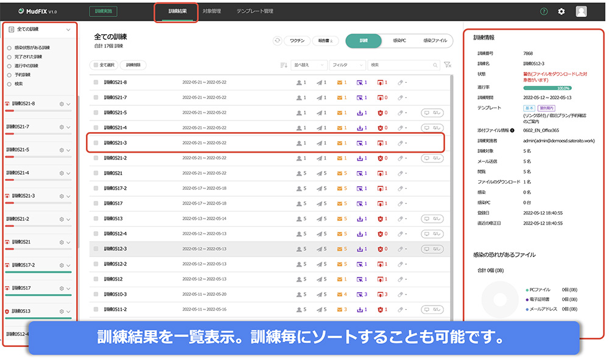
Task: Open gear settings for sidebar 訓練0521-3
Action: point(62,197)
